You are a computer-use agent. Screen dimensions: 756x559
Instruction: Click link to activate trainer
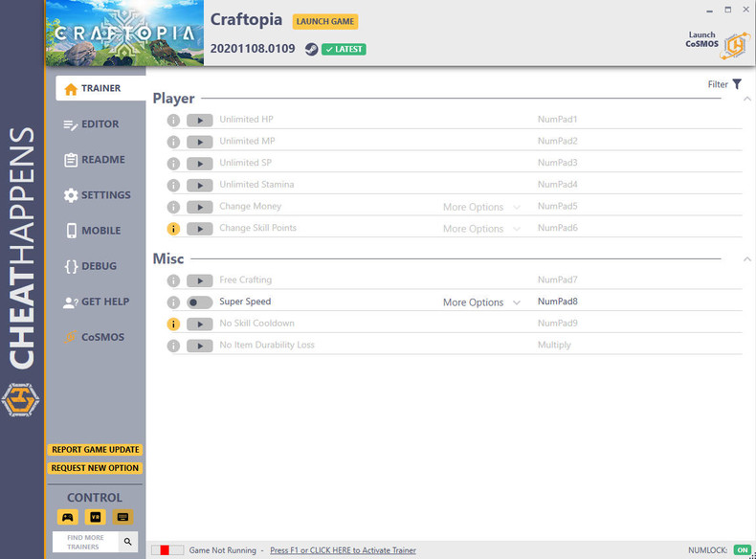(x=343, y=550)
